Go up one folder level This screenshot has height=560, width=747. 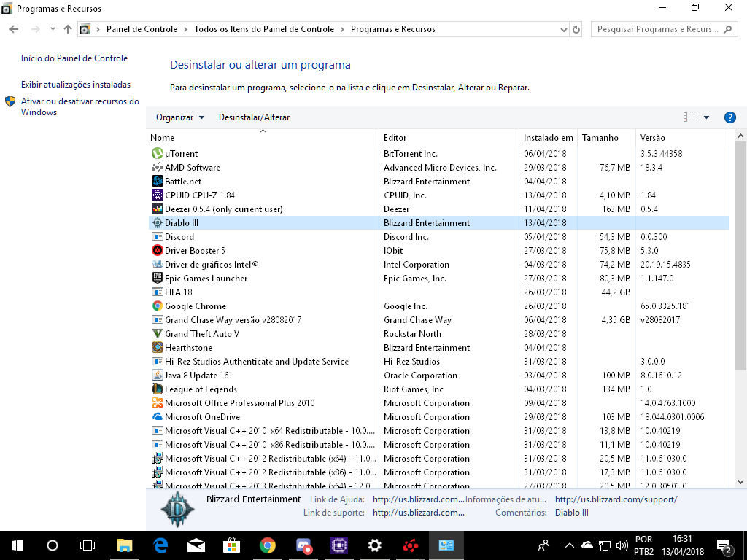click(x=68, y=29)
